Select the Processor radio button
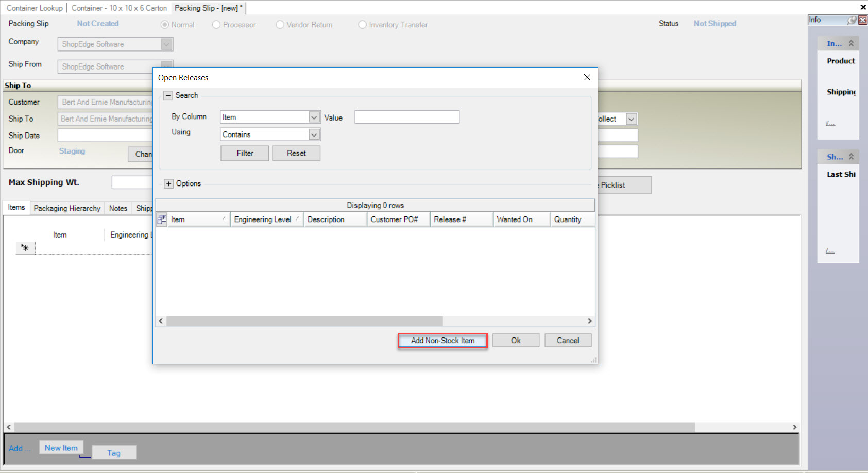868x473 pixels. click(x=216, y=25)
